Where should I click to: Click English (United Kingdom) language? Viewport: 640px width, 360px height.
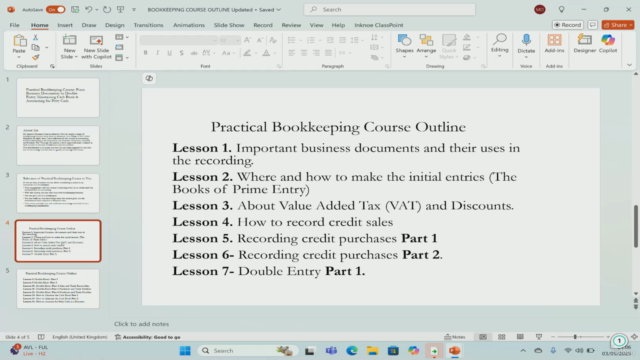tap(80, 337)
